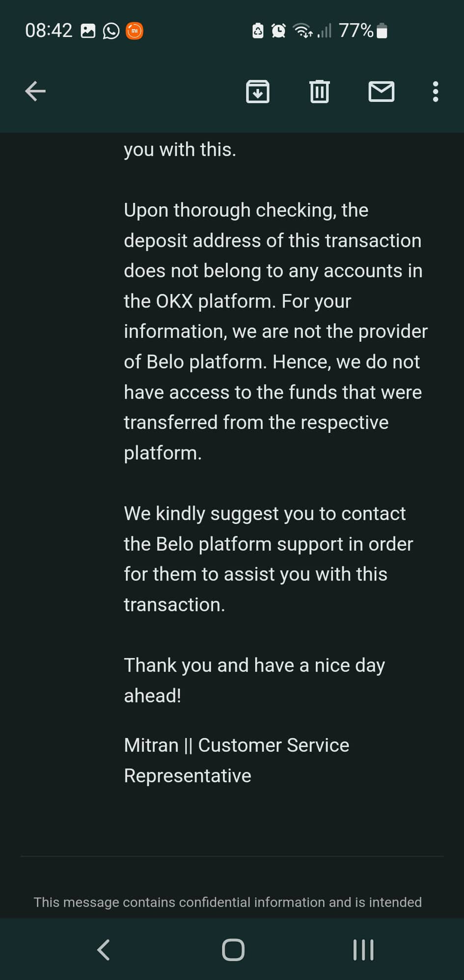Tap the alarm clock status icon

tap(278, 31)
